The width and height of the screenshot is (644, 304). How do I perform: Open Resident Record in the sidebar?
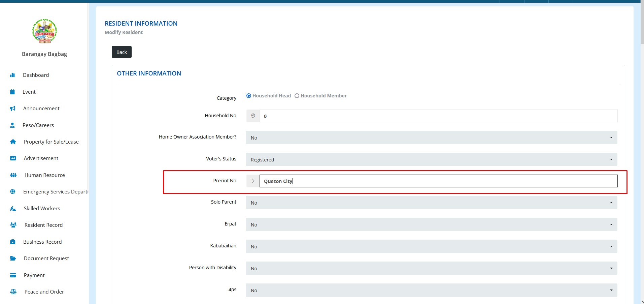click(43, 225)
